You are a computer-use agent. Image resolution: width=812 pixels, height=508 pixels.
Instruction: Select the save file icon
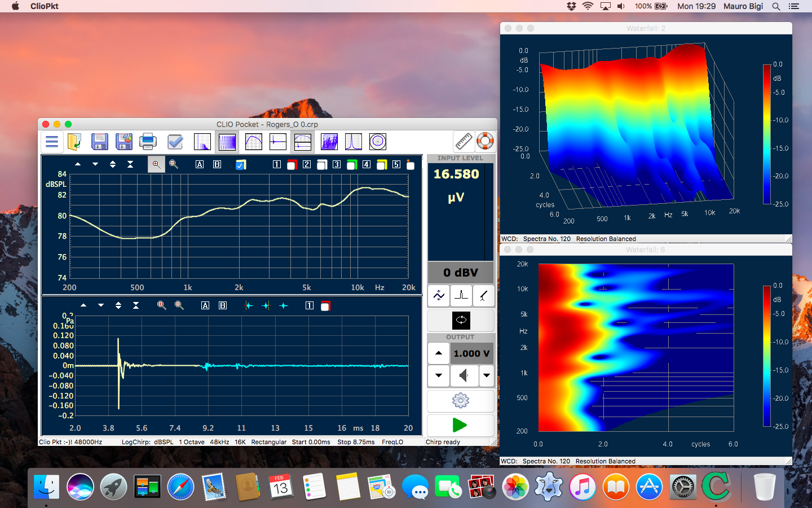click(100, 142)
